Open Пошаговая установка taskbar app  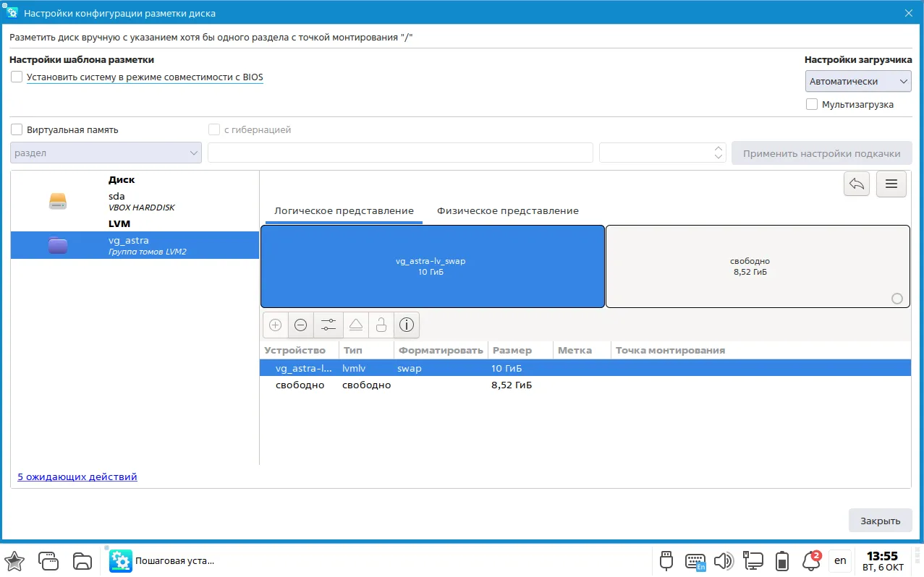pyautogui.click(x=163, y=560)
